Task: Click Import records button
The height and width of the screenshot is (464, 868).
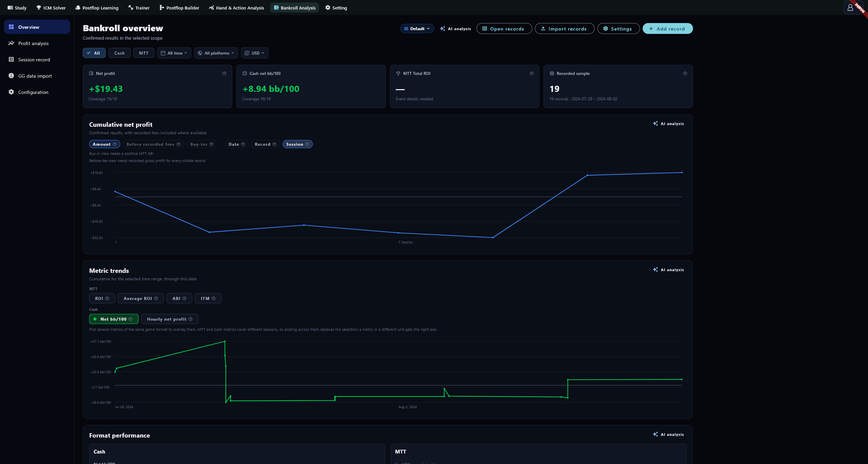Action: [x=565, y=29]
